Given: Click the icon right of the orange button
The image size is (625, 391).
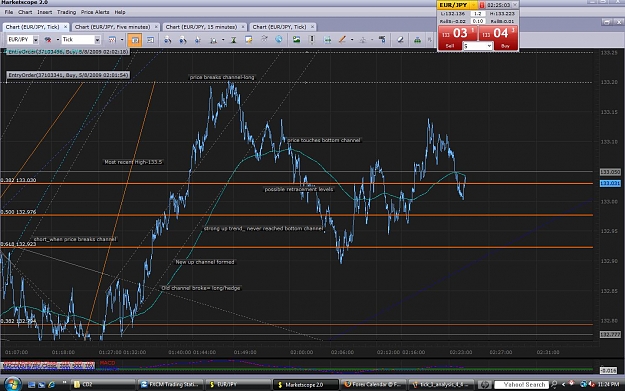Looking at the screenshot, I should point(150,40).
